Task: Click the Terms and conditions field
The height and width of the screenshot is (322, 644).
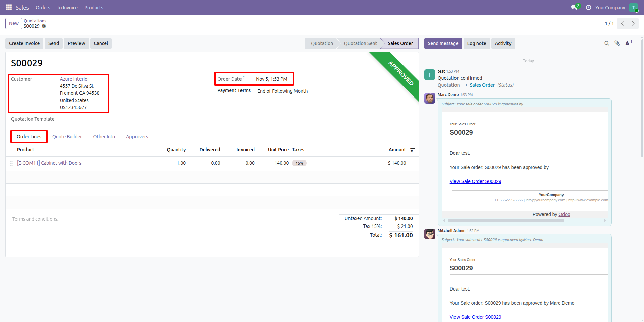Action: 37,219
